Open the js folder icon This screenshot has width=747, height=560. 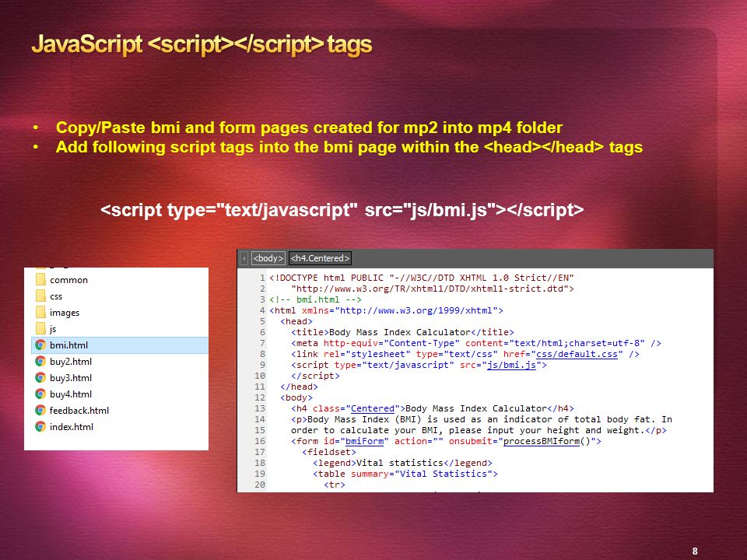pyautogui.click(x=41, y=328)
